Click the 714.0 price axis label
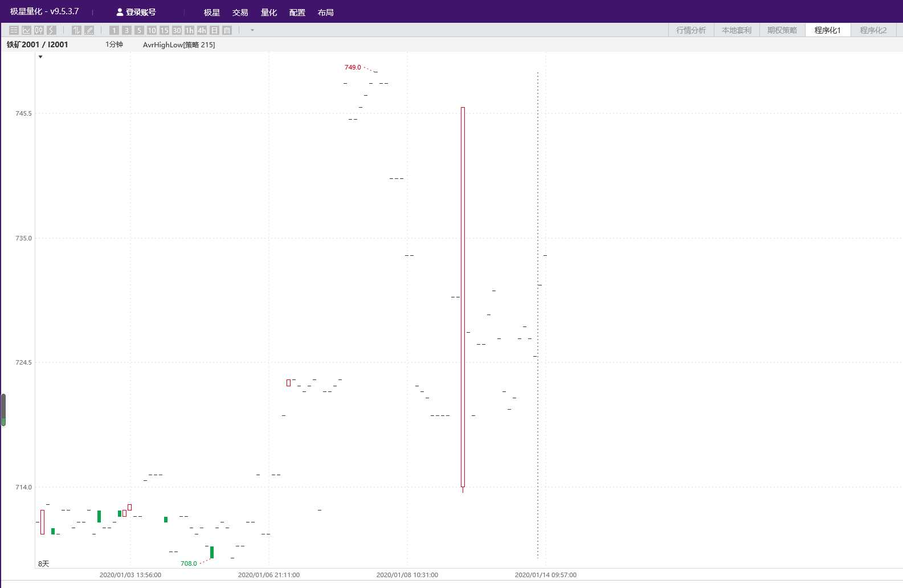 (x=24, y=487)
